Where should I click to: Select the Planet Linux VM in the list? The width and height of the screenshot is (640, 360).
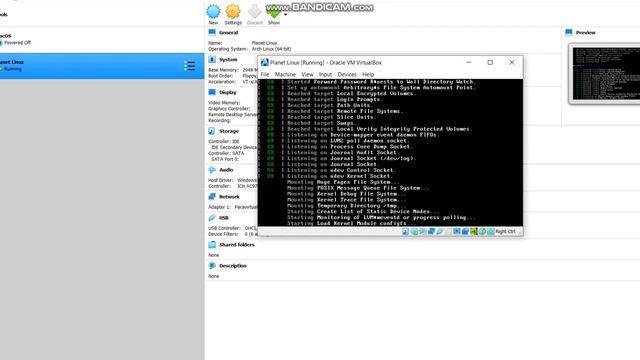tap(102, 66)
